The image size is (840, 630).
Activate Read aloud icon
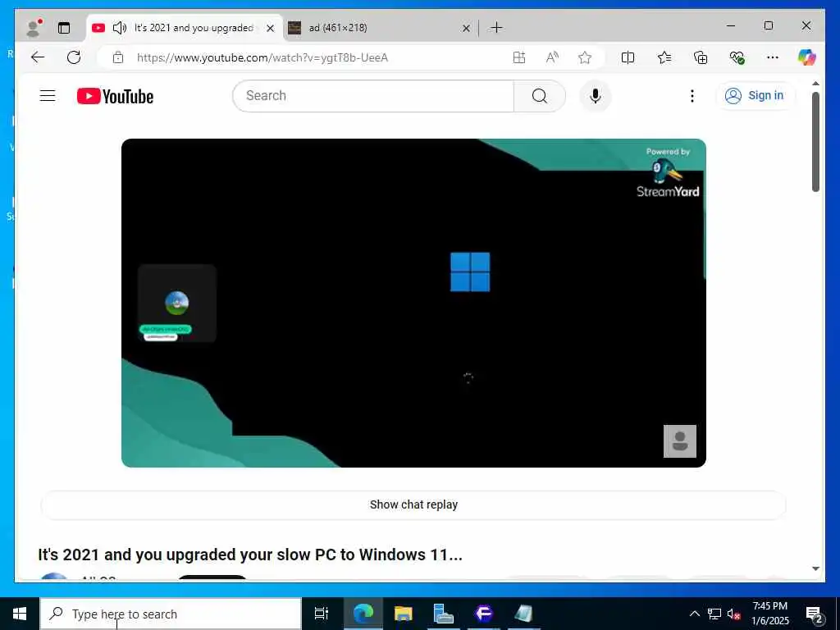(x=552, y=57)
